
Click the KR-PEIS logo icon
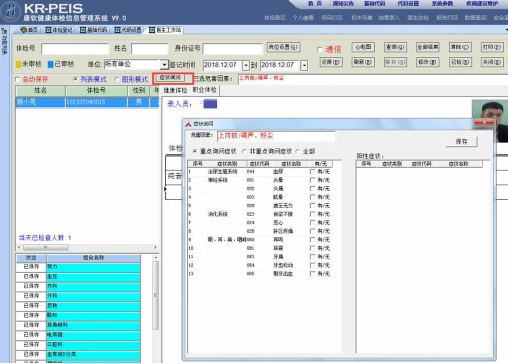click(10, 11)
